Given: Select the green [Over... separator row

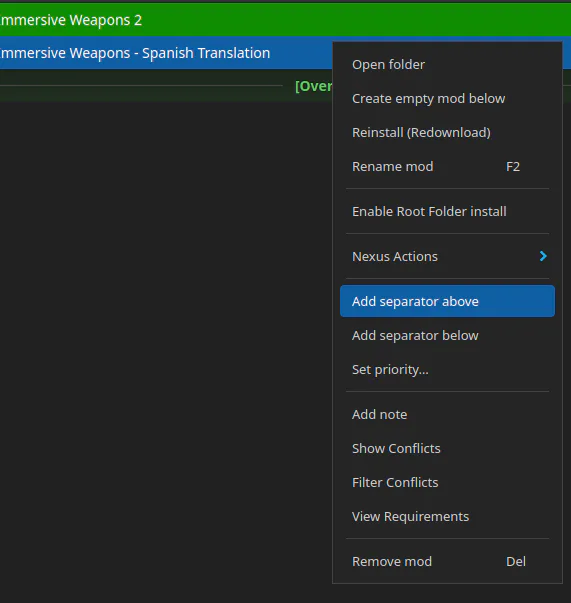Looking at the screenshot, I should pyautogui.click(x=166, y=86).
